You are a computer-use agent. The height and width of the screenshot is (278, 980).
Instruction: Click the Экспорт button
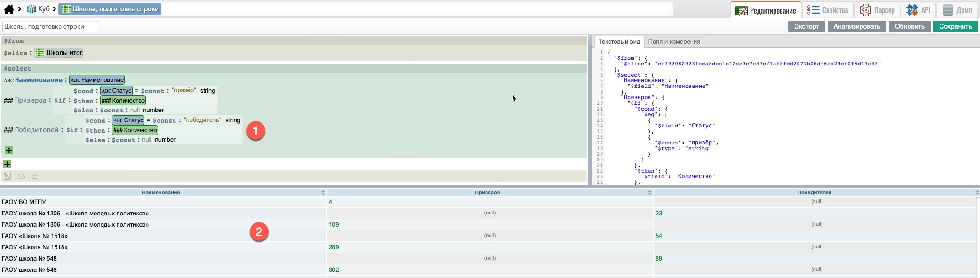coord(806,26)
